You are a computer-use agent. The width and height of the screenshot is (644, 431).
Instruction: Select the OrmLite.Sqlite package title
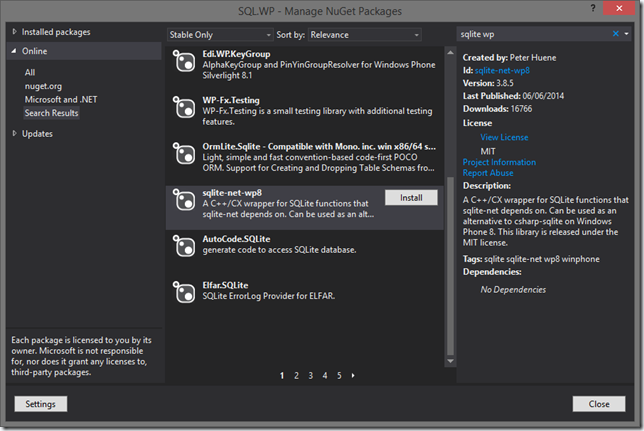(x=319, y=147)
